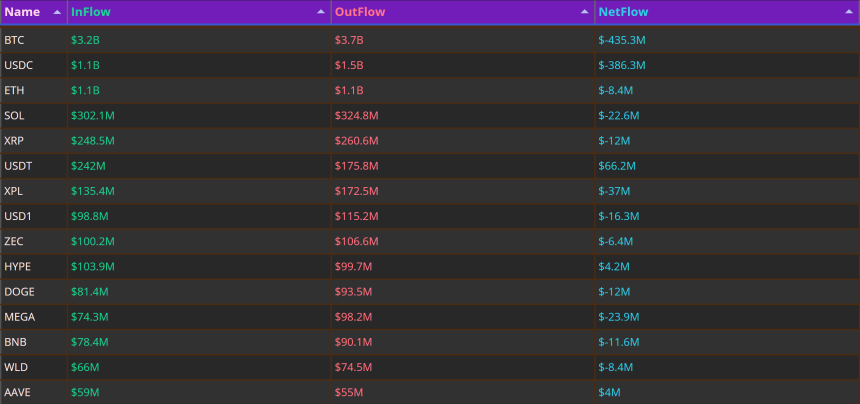This screenshot has width=860, height=404.
Task: Select ZEC InFlow value $100.2M
Action: coord(93,241)
